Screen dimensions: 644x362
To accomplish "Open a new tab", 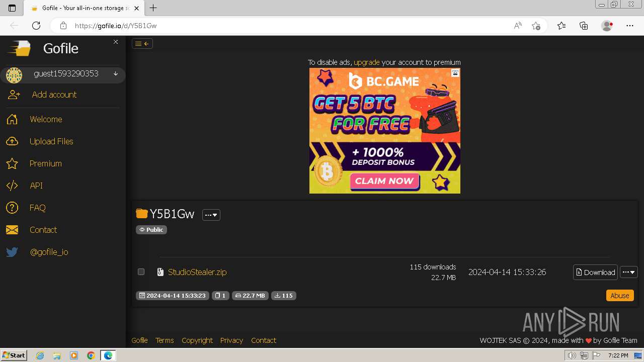I will 153,8.
